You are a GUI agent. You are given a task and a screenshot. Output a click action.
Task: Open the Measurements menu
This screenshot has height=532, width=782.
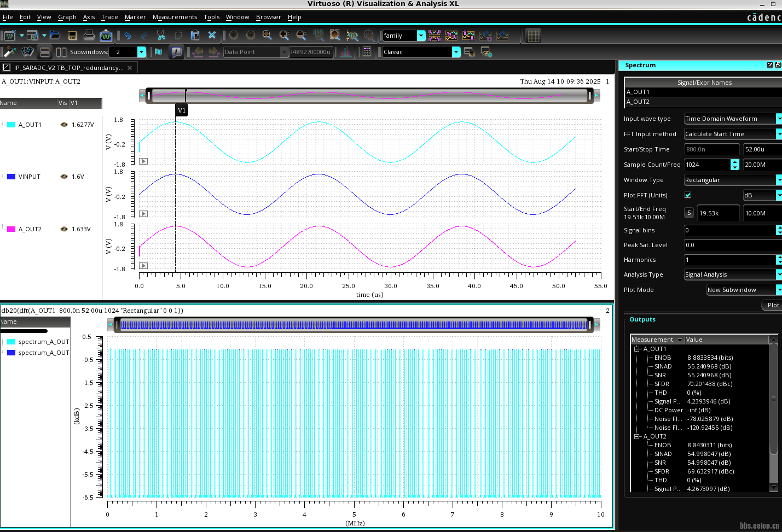tap(175, 17)
